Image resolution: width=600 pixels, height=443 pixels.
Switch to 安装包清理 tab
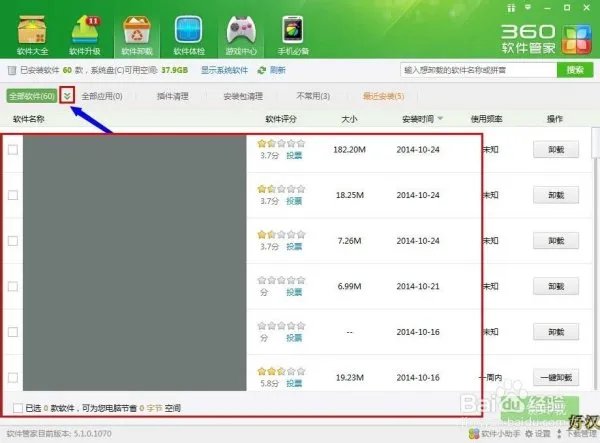point(243,96)
